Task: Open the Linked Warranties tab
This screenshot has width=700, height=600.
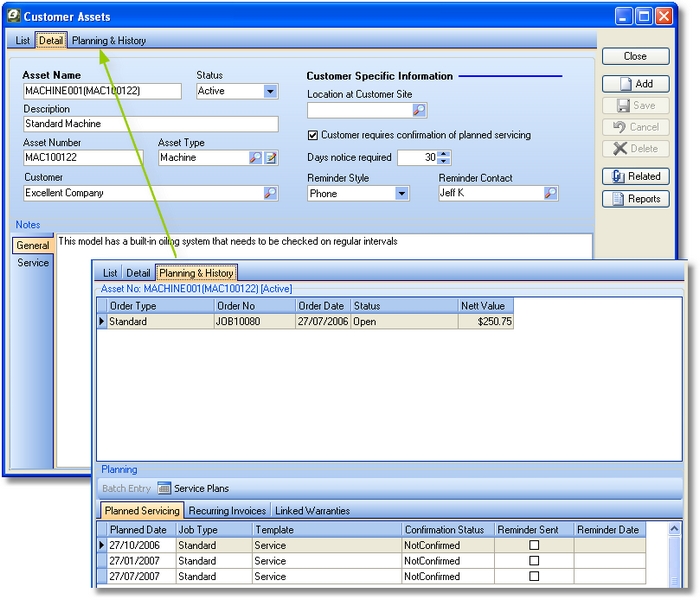Action: (x=312, y=511)
